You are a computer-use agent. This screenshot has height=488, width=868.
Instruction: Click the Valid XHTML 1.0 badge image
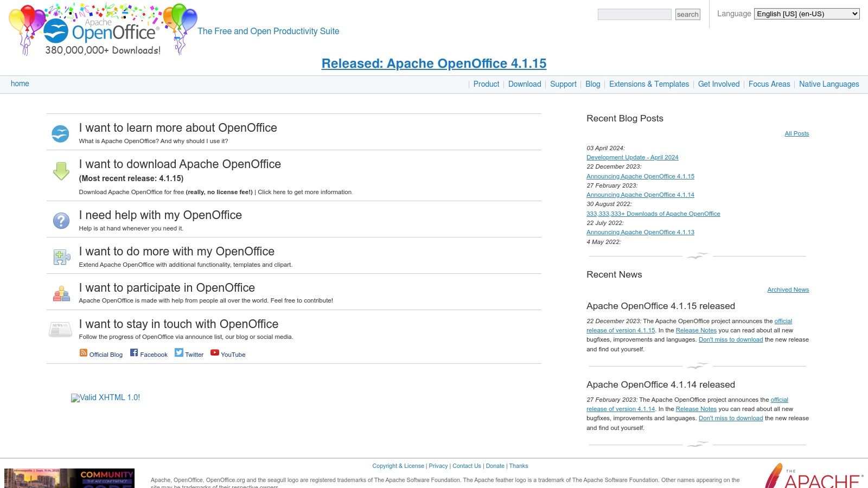(x=106, y=397)
